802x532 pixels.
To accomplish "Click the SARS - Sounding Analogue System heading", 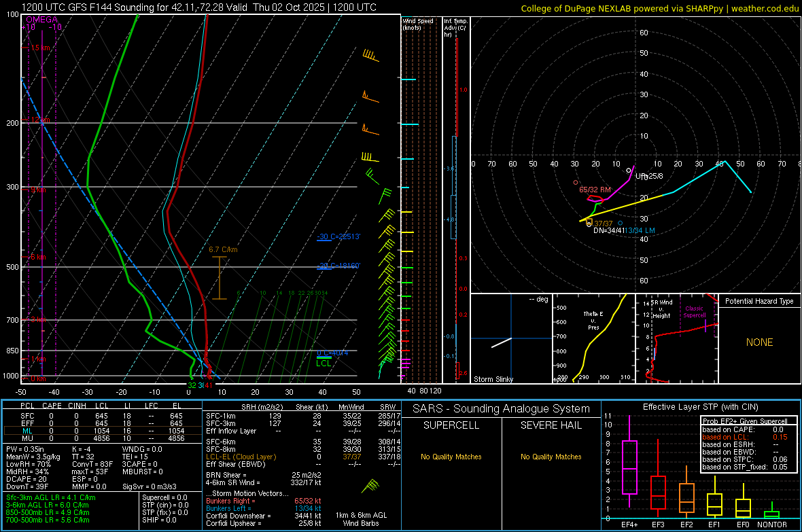I will (502, 409).
